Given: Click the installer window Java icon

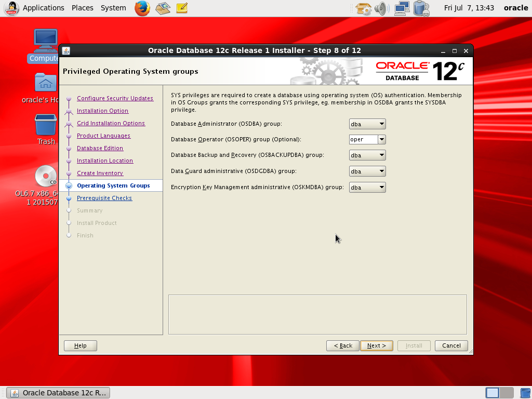Looking at the screenshot, I should click(x=66, y=50).
